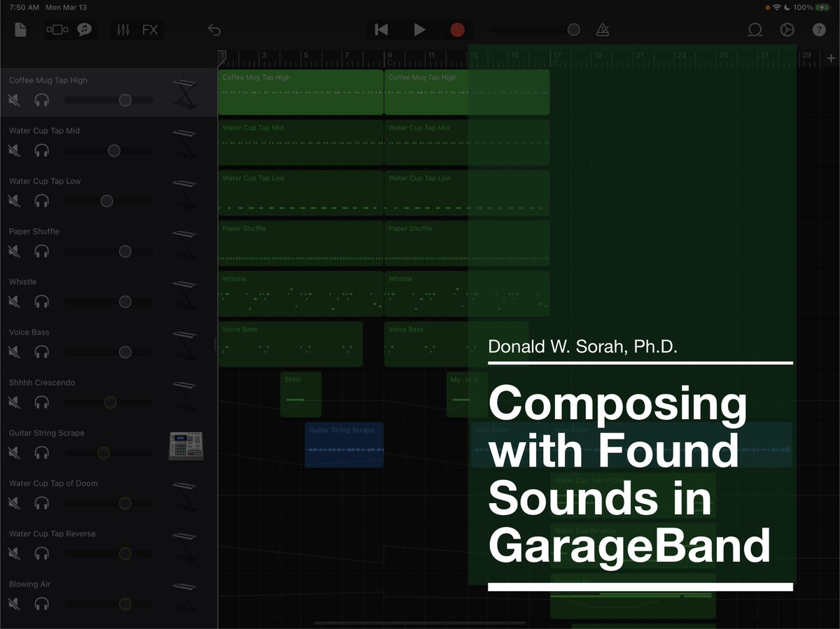Mute the Voice Bass track

(x=14, y=352)
